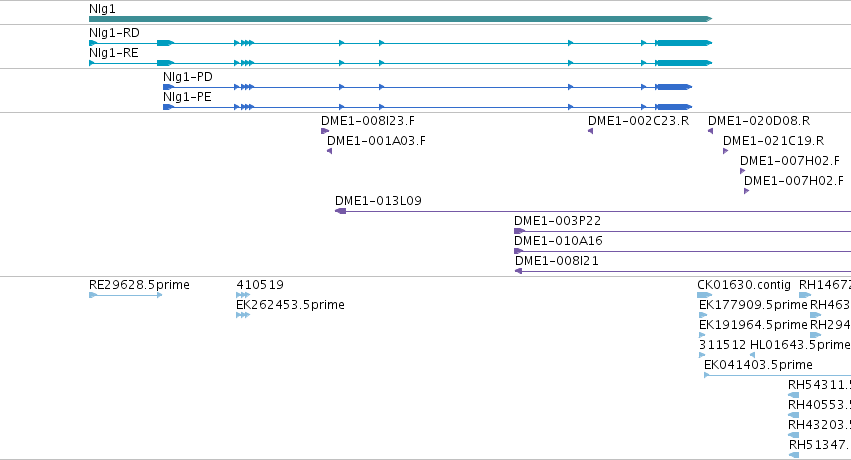This screenshot has width=851, height=460.
Task: Select the DME1-008I21 clone label
Action: 557,261
